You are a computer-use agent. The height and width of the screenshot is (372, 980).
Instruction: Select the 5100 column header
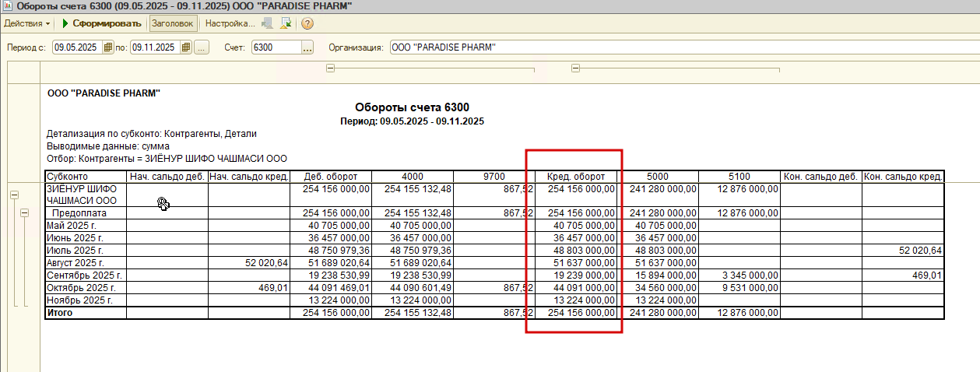coord(739,176)
